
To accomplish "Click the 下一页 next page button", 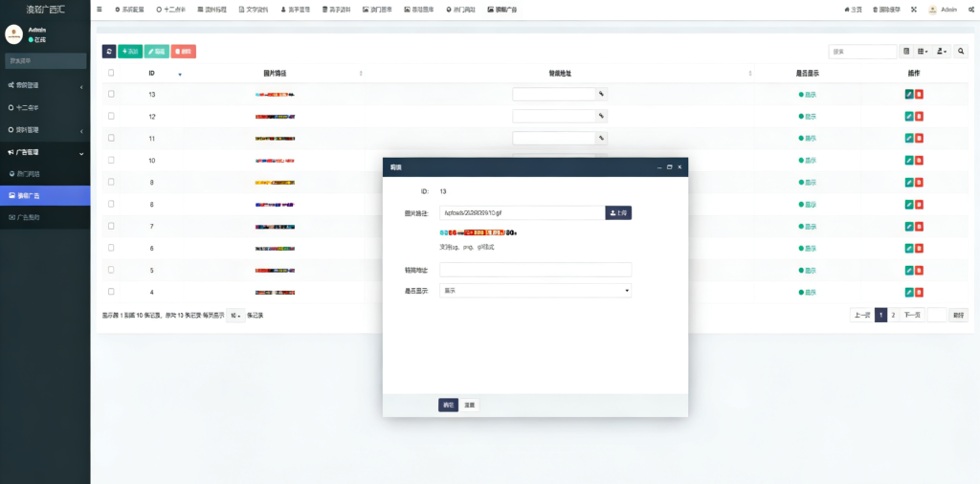I will click(x=912, y=316).
